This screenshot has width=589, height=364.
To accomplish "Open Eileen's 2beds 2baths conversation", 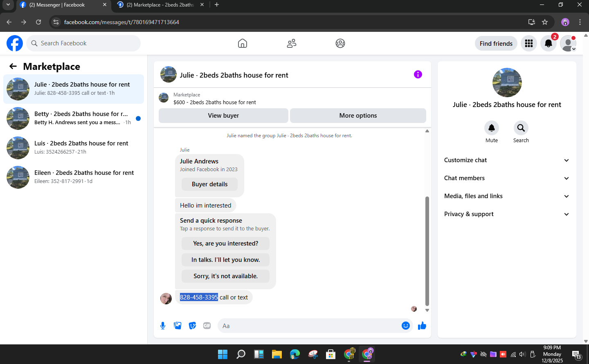I will (74, 177).
